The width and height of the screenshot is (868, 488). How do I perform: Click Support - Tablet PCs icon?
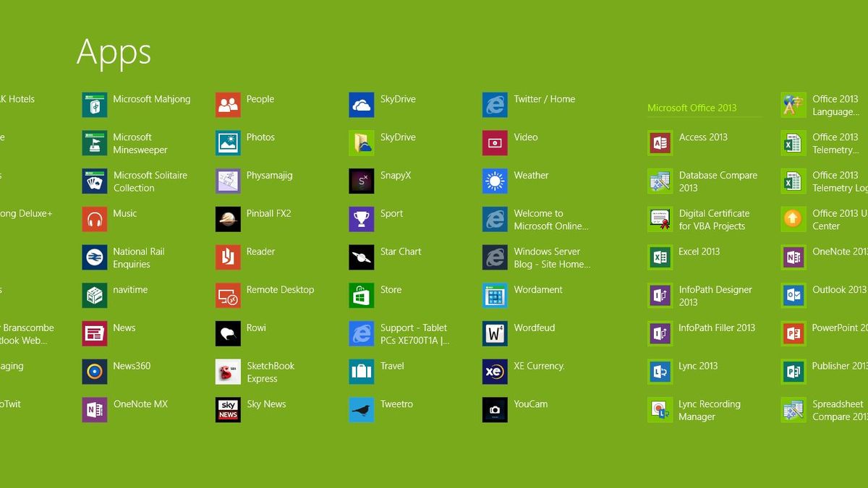362,334
